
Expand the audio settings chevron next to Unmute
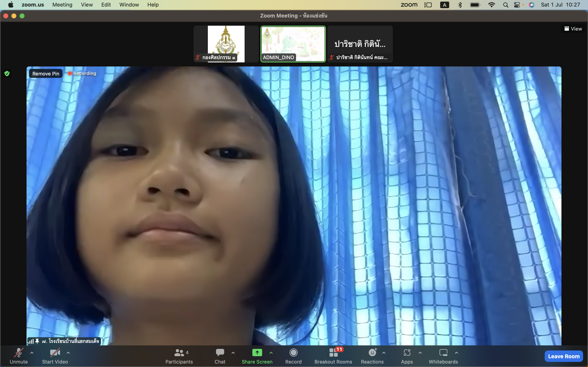[32, 353]
